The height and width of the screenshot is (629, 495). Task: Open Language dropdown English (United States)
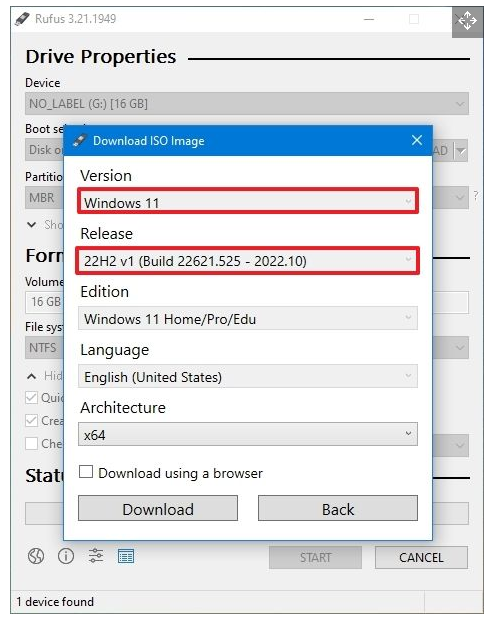point(248,376)
